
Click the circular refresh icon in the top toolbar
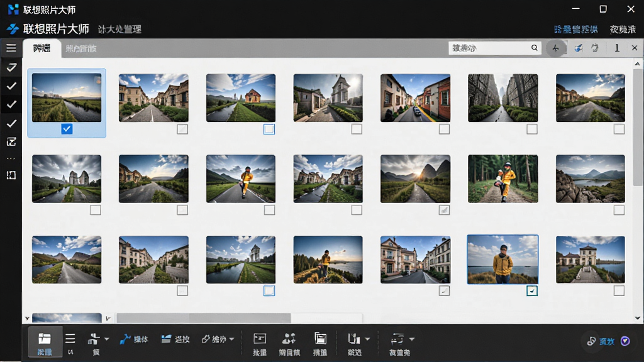[595, 48]
